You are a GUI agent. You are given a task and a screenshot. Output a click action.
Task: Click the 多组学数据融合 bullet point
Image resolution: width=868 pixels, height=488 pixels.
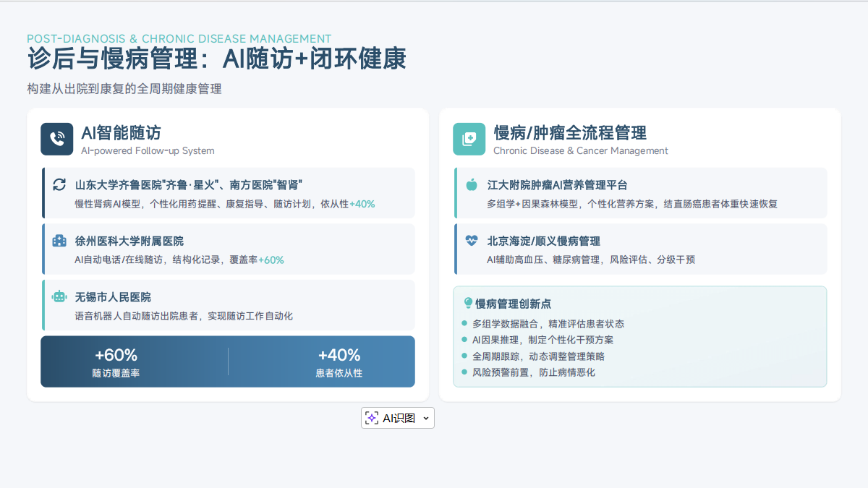pyautogui.click(x=548, y=324)
